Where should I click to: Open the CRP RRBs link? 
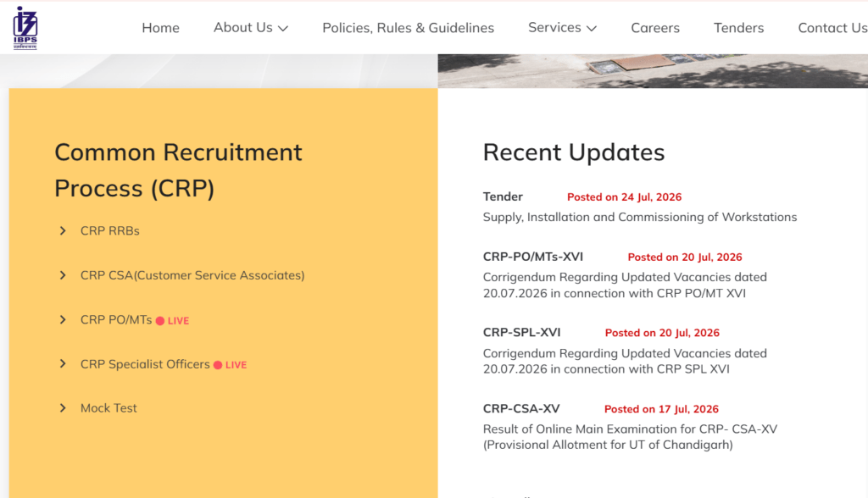109,230
